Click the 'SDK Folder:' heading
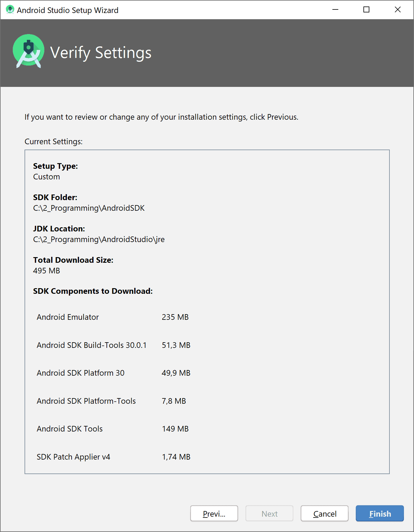Image resolution: width=414 pixels, height=532 pixels. tap(55, 197)
